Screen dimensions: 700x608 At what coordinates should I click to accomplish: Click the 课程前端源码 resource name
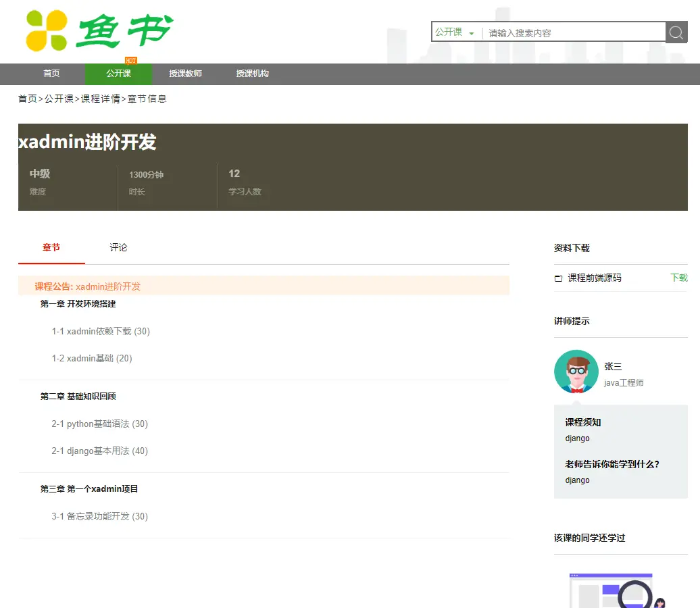pyautogui.click(x=594, y=278)
